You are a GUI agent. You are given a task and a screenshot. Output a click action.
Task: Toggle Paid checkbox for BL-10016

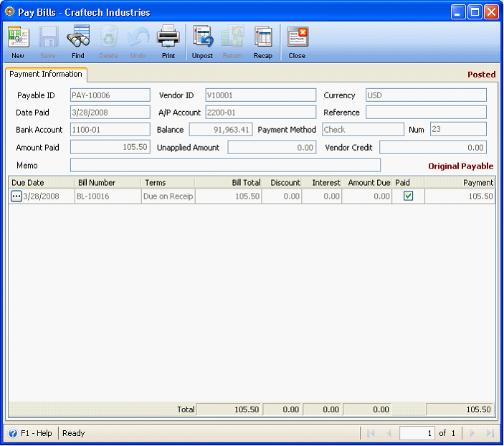408,196
